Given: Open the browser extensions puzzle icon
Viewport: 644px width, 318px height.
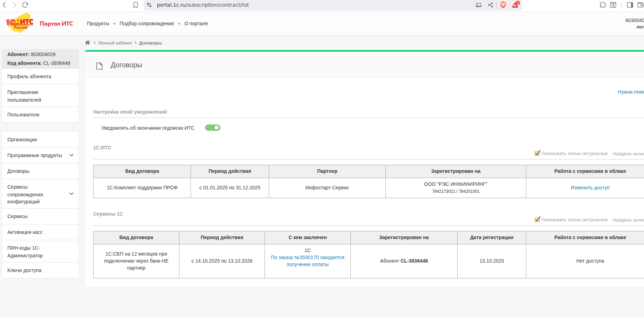Looking at the screenshot, I should [x=603, y=5].
